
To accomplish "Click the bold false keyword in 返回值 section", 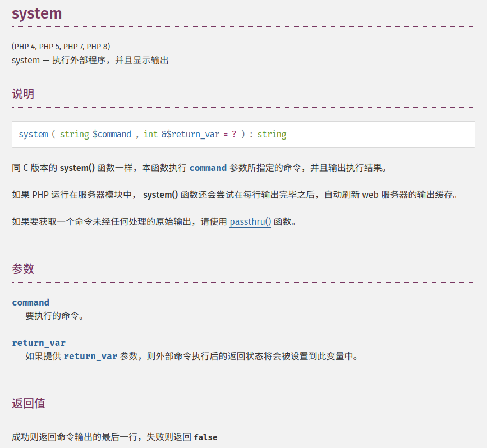I will coord(205,436).
